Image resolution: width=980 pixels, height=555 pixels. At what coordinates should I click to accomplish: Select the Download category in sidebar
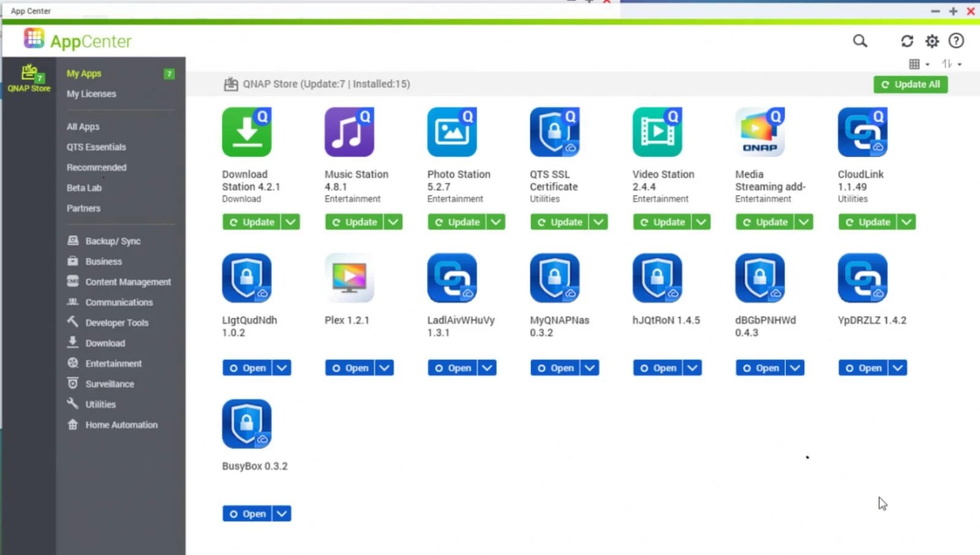(96, 343)
